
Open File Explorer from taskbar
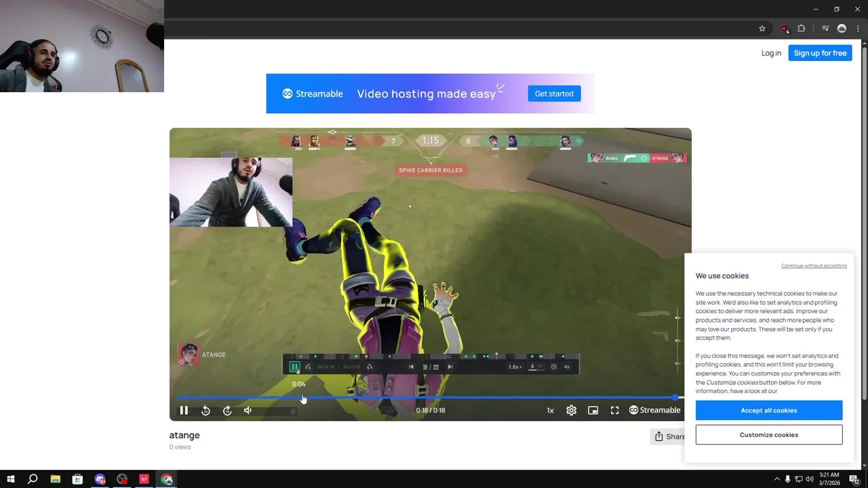pos(56,479)
